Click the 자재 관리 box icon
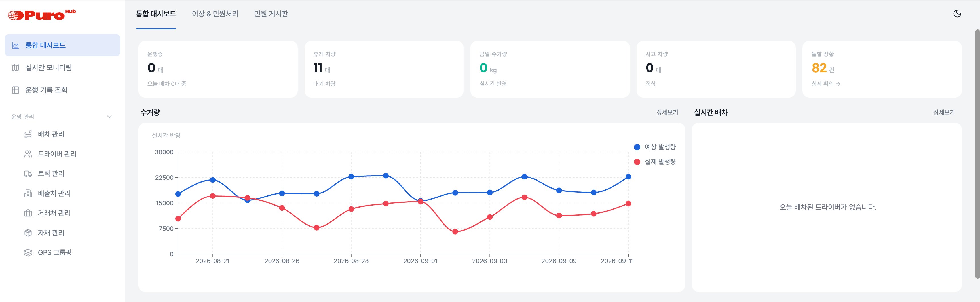The image size is (980, 302). click(x=28, y=233)
